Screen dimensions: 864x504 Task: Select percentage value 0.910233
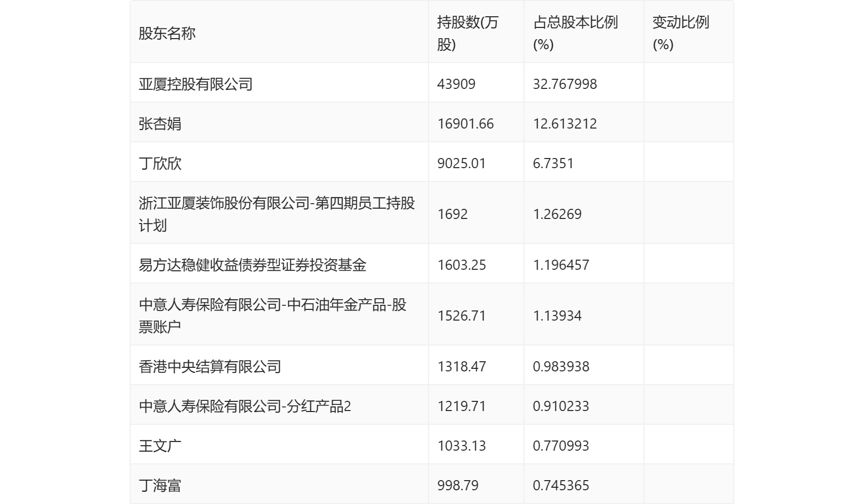point(561,406)
